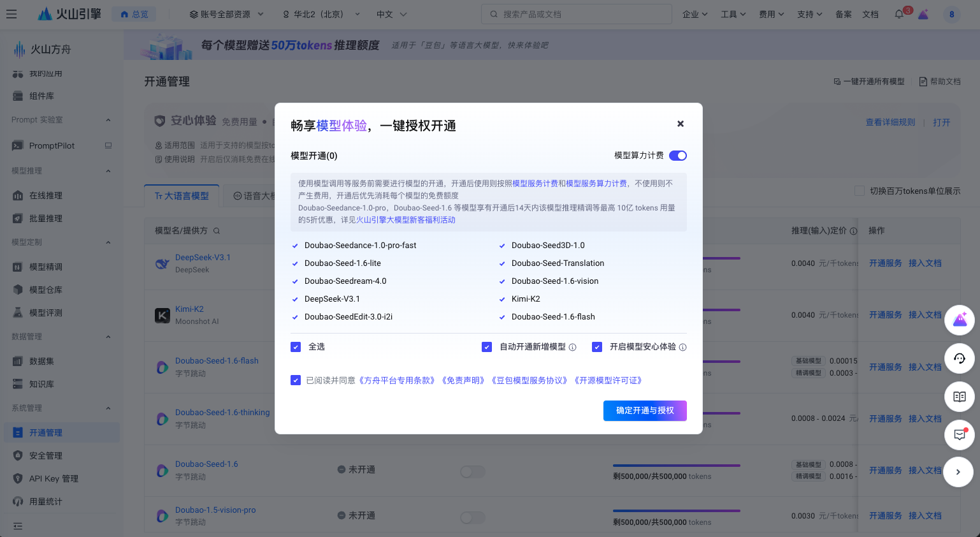Screen dimensions: 980x537
Task: Open Model Warehouse (模型仓库)
Action: [x=46, y=290]
